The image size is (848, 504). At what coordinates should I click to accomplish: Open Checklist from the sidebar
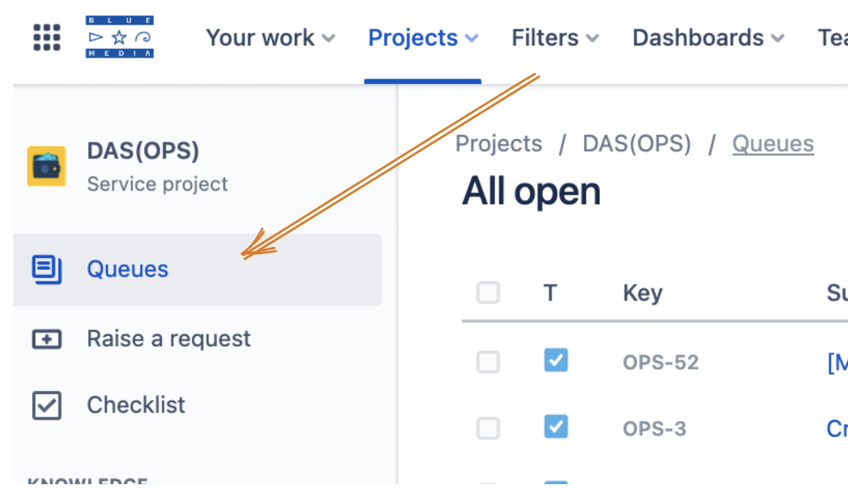[x=136, y=406]
